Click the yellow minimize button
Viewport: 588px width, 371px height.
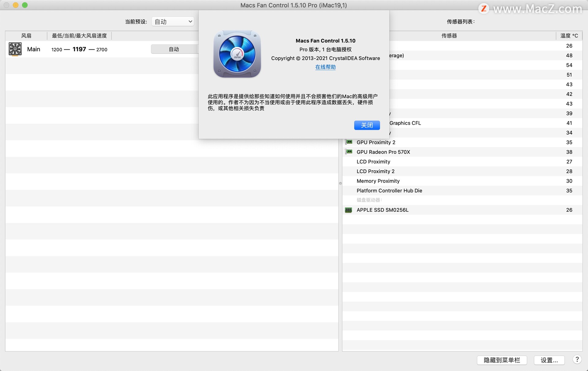[x=15, y=5]
